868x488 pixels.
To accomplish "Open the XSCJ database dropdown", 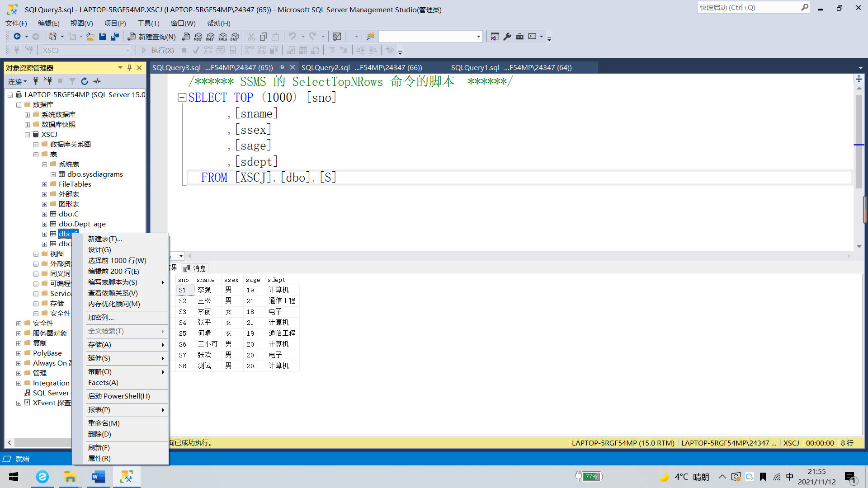I will point(128,50).
